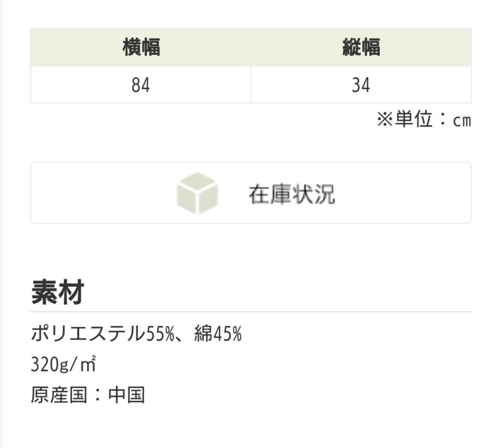Click the 在庫状況 label text
Image resolution: width=487 pixels, height=448 pixels.
[x=291, y=193]
